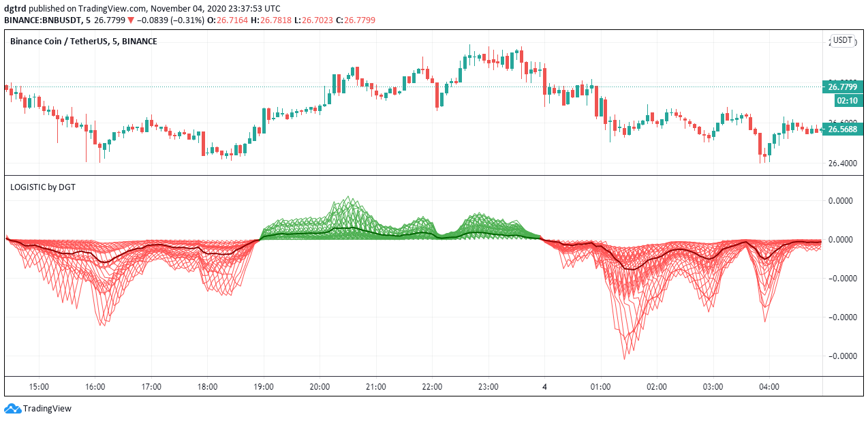The image size is (868, 421).
Task: Click the close value 'C:26.7799'
Action: [355, 20]
